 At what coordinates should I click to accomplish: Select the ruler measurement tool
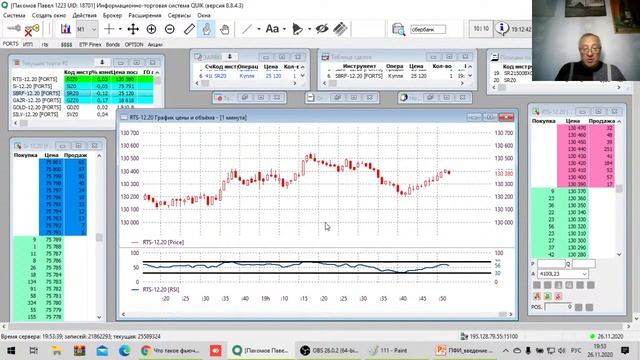(x=189, y=29)
